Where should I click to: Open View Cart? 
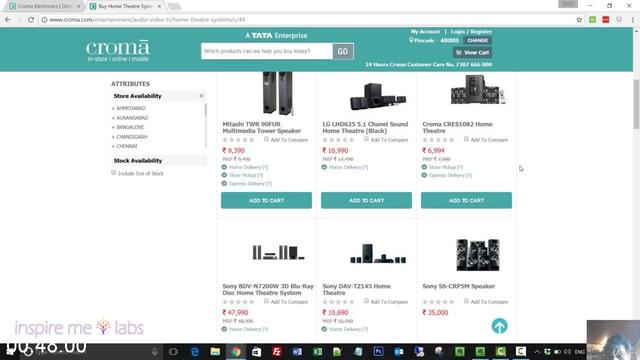click(472, 52)
